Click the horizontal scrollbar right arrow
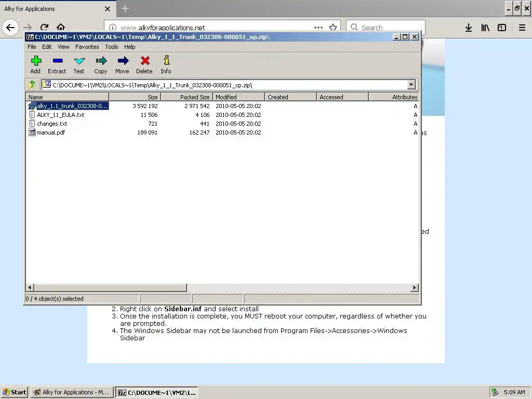This screenshot has height=399, width=532. (x=414, y=288)
